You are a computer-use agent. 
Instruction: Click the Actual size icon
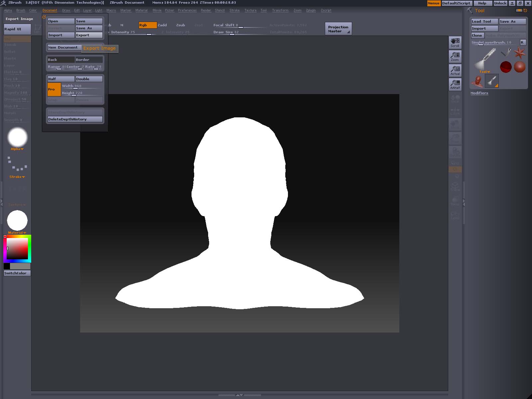[455, 70]
